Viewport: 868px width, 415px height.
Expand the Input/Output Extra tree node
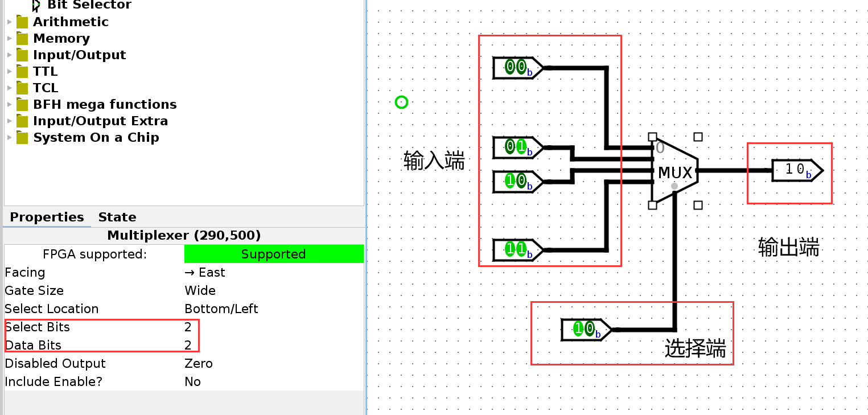click(x=9, y=121)
